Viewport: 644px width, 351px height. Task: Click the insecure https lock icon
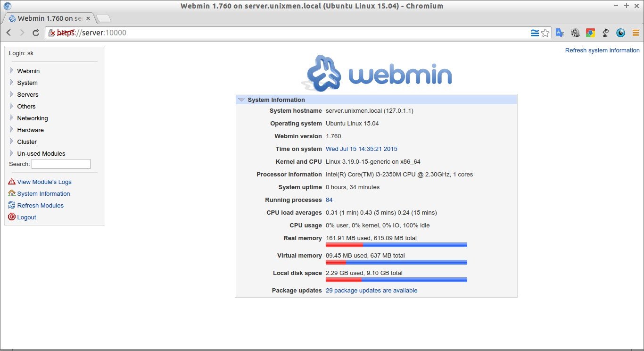[x=52, y=33]
